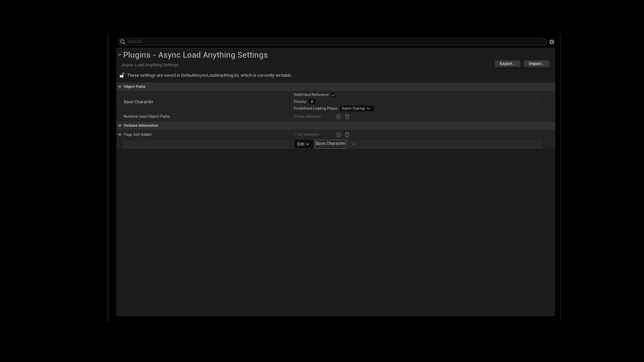Open the Edit dropdown on the set element
This screenshot has height=362, width=644.
(x=303, y=144)
